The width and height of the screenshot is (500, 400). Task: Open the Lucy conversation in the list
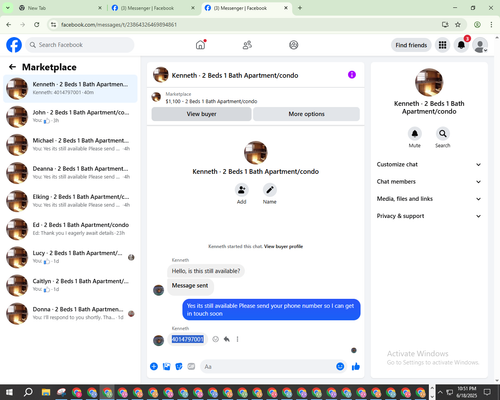point(70,257)
